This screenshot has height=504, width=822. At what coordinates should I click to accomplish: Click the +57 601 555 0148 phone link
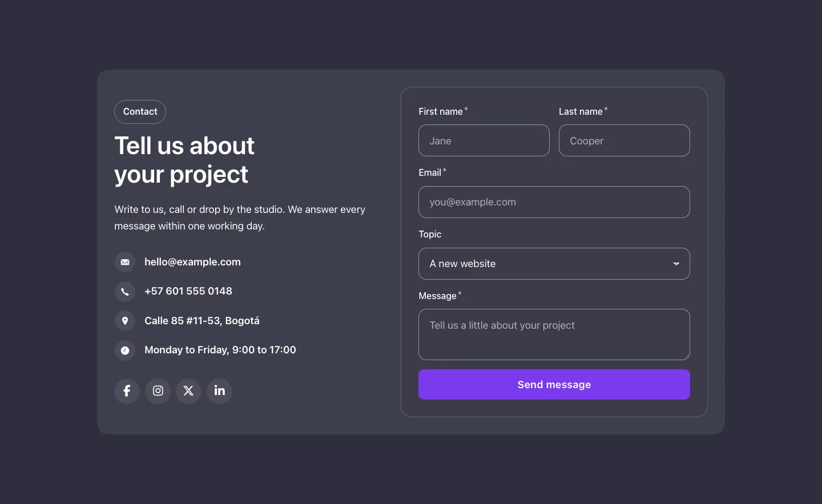[x=188, y=291]
